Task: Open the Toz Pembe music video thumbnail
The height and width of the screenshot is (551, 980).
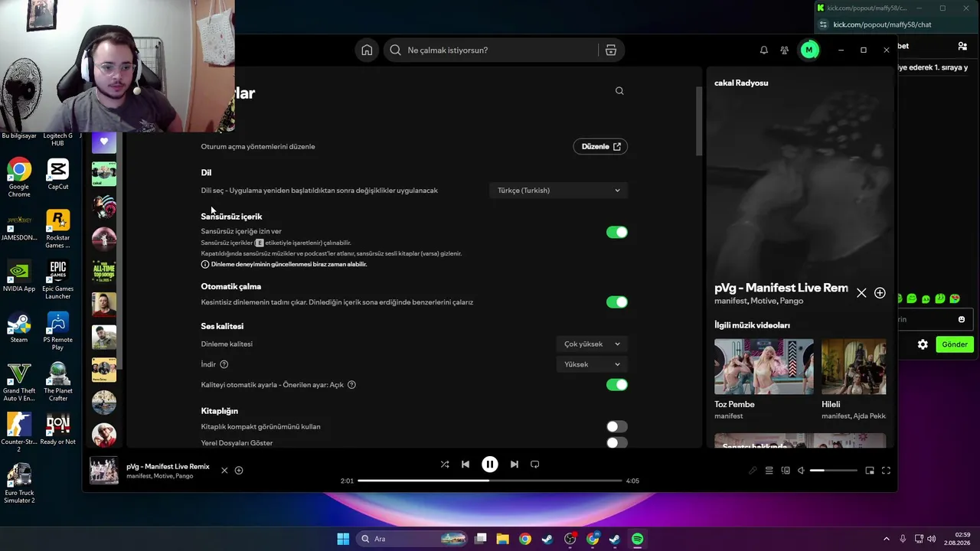Action: pos(764,367)
